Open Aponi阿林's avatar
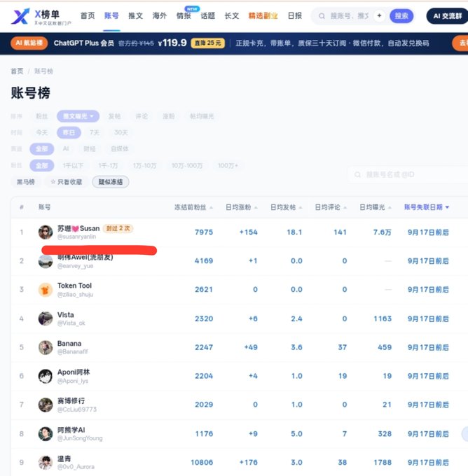This screenshot has height=476, width=468. point(46,376)
